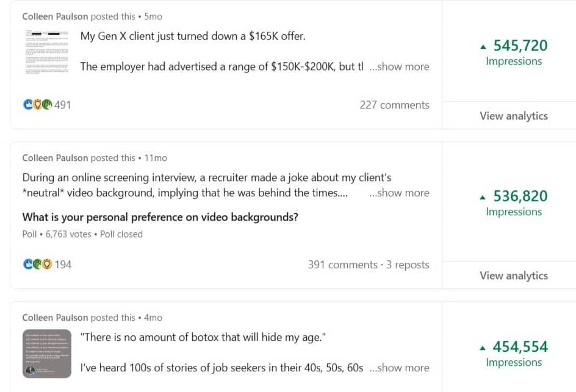The height and width of the screenshot is (392, 576).
Task: Open Colleen Paulson's name on the 4mo post
Action: coord(55,318)
